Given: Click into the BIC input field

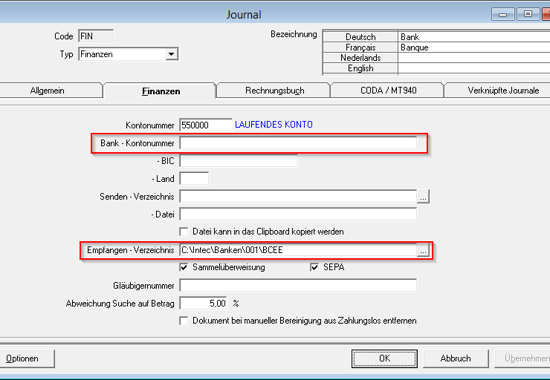Looking at the screenshot, I should tap(239, 161).
